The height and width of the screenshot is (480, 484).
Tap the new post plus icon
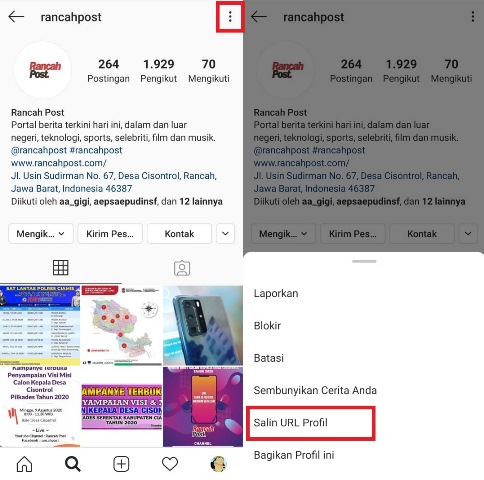pos(121,464)
